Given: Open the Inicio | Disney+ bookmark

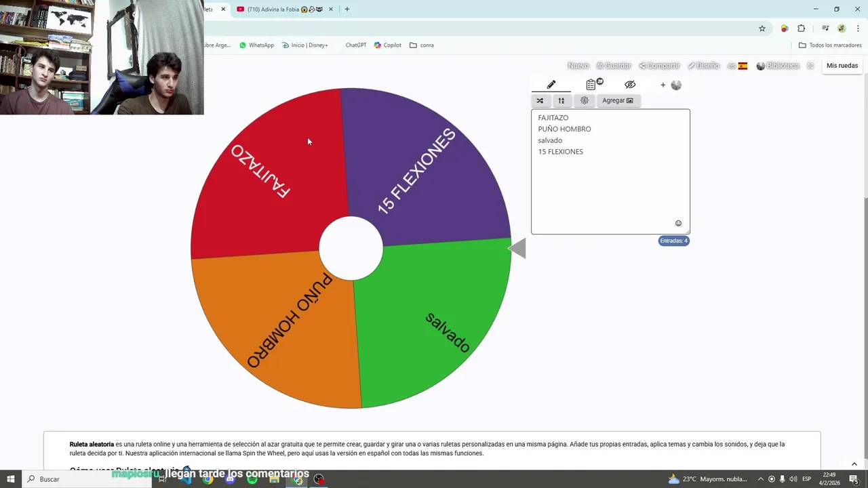Looking at the screenshot, I should click(304, 45).
